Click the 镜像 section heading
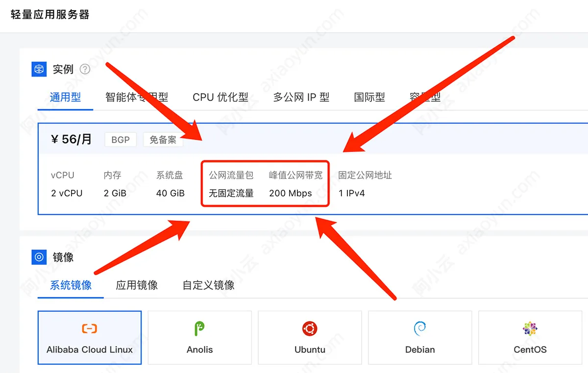Viewport: 588px width, 373px height. [x=63, y=257]
